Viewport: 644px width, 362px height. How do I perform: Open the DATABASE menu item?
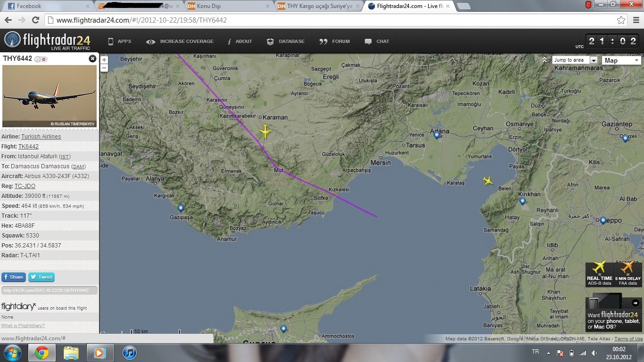[x=285, y=41]
